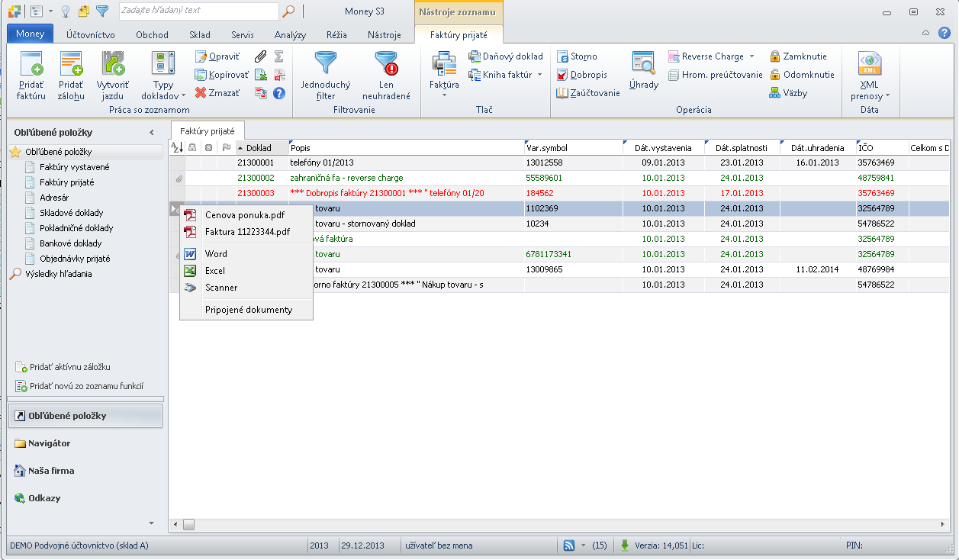This screenshot has height=560, width=959.
Task: Select Výsledky hľadania in the sidebar
Action: 59,274
